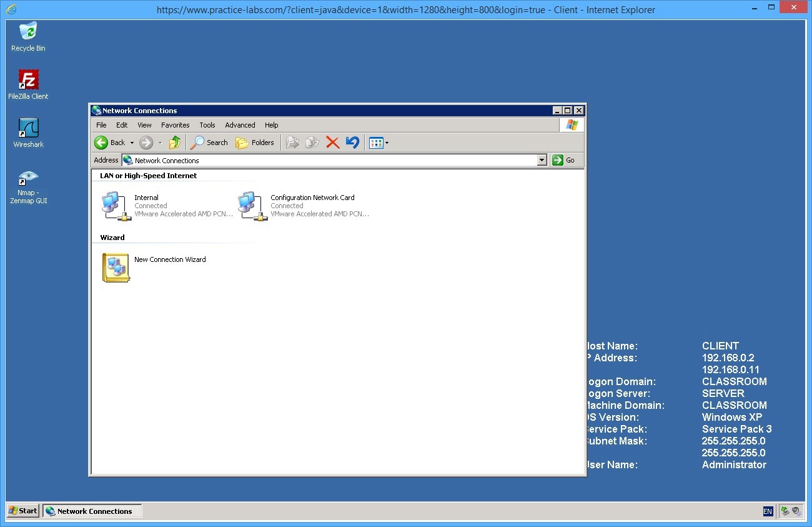812x527 pixels.
Task: Click the Address bar input field
Action: point(331,161)
